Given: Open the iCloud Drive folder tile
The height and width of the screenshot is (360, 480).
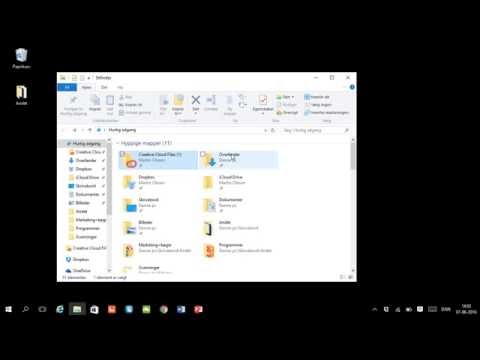Looking at the screenshot, I should pos(238,182).
